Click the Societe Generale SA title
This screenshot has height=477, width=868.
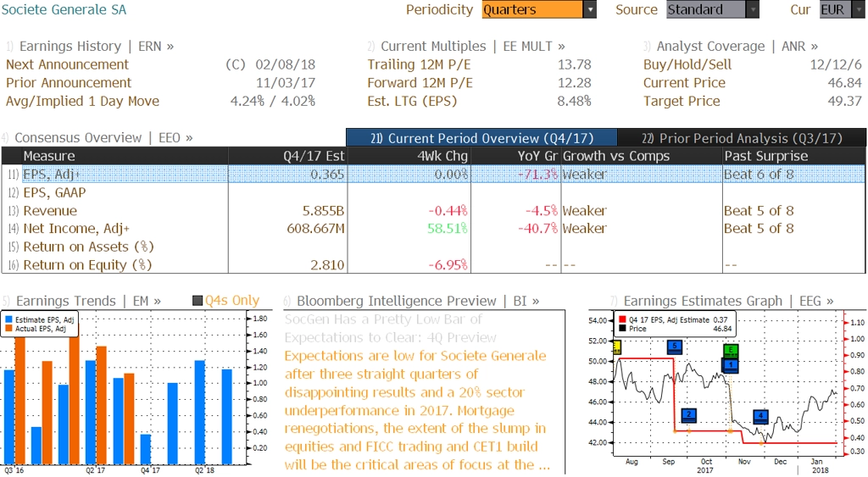tap(64, 9)
